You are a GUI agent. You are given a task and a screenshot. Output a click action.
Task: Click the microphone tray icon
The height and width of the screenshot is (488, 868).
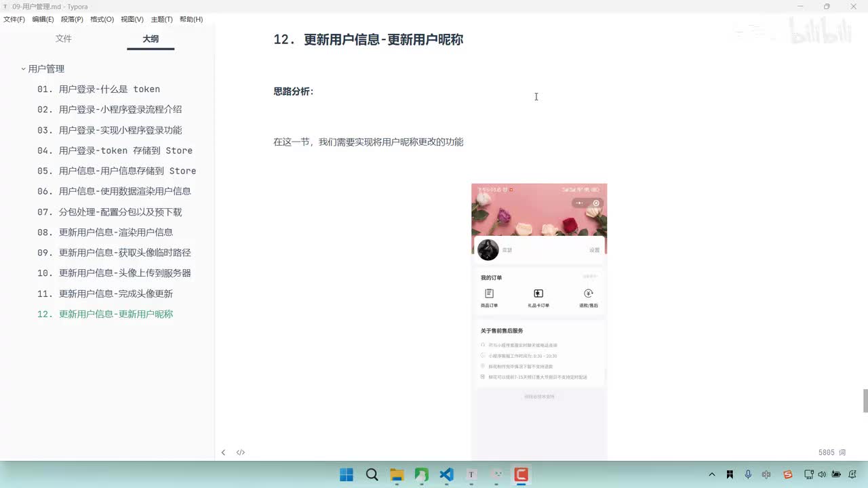748,474
